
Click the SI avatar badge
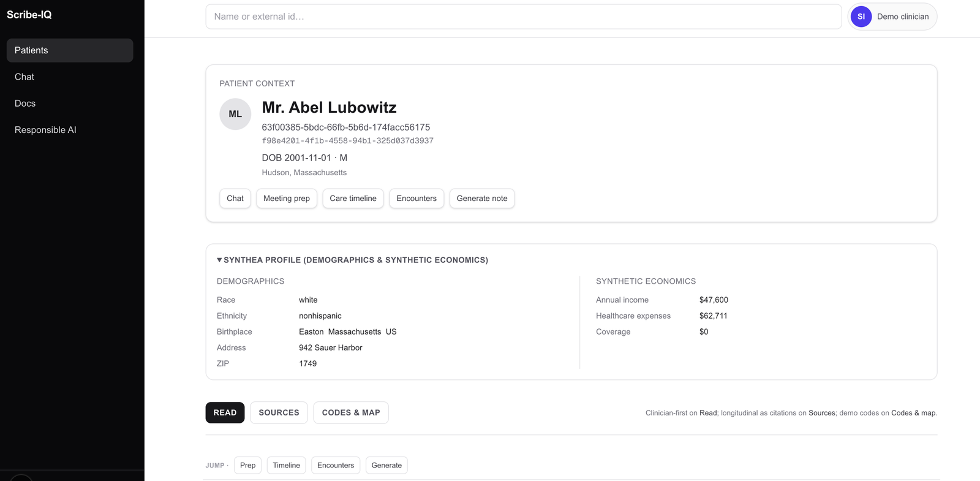pos(861,17)
